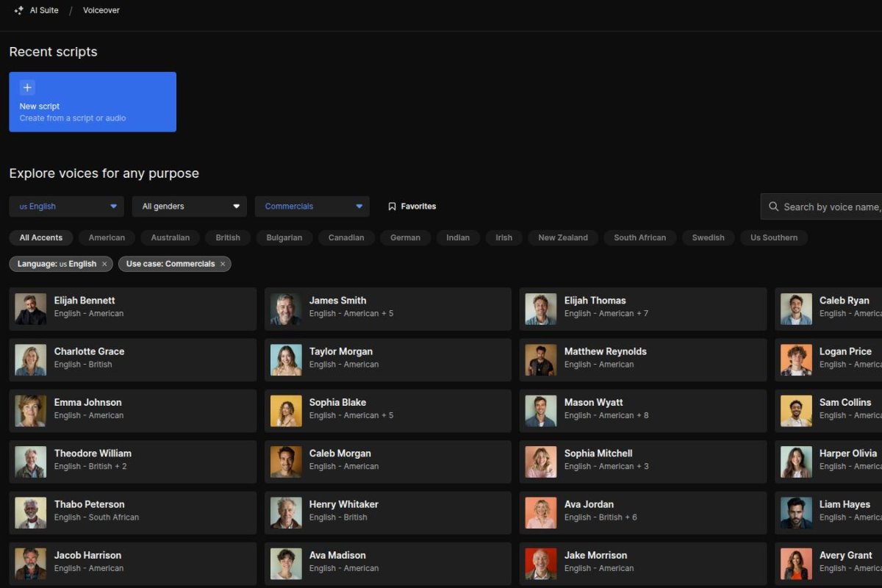Viewport: 882px width, 588px height.
Task: Click the search magnifier icon
Action: point(773,207)
